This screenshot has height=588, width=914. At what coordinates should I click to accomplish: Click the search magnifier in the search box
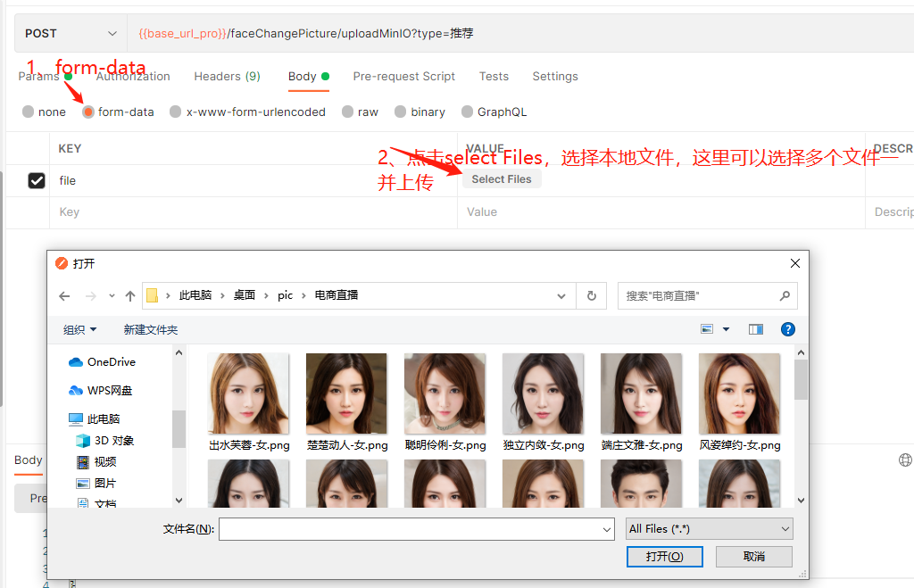tap(785, 295)
